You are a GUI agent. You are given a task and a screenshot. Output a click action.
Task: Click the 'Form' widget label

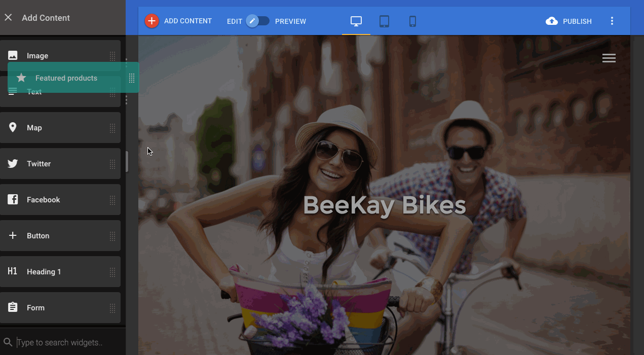click(x=35, y=308)
